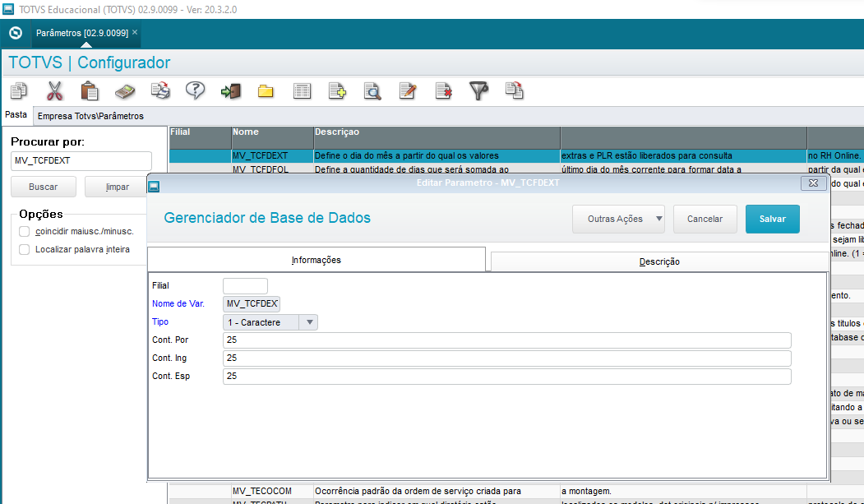
Task: Click the funnel filter icon
Action: point(478,91)
